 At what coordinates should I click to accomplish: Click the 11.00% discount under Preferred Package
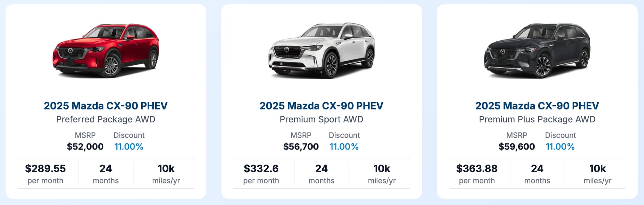[129, 147]
